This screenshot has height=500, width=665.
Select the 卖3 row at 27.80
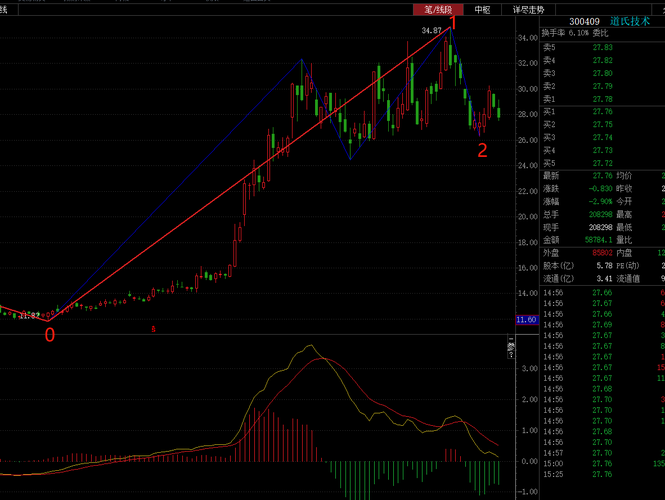tap(602, 73)
